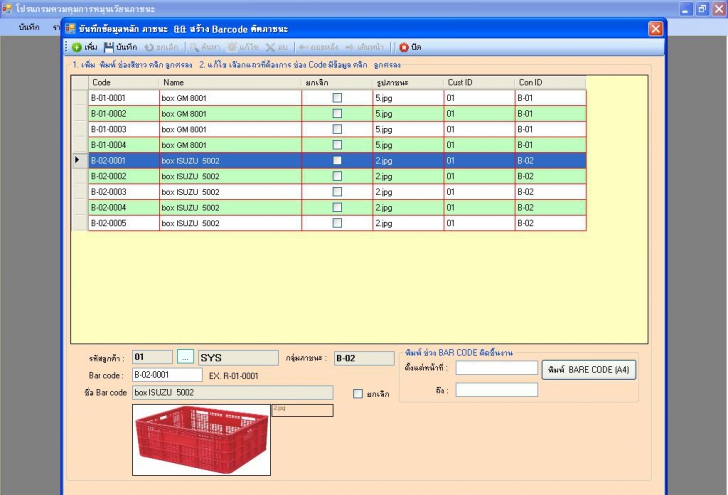Click the Print BARE CODE (A4) button

[x=589, y=370]
